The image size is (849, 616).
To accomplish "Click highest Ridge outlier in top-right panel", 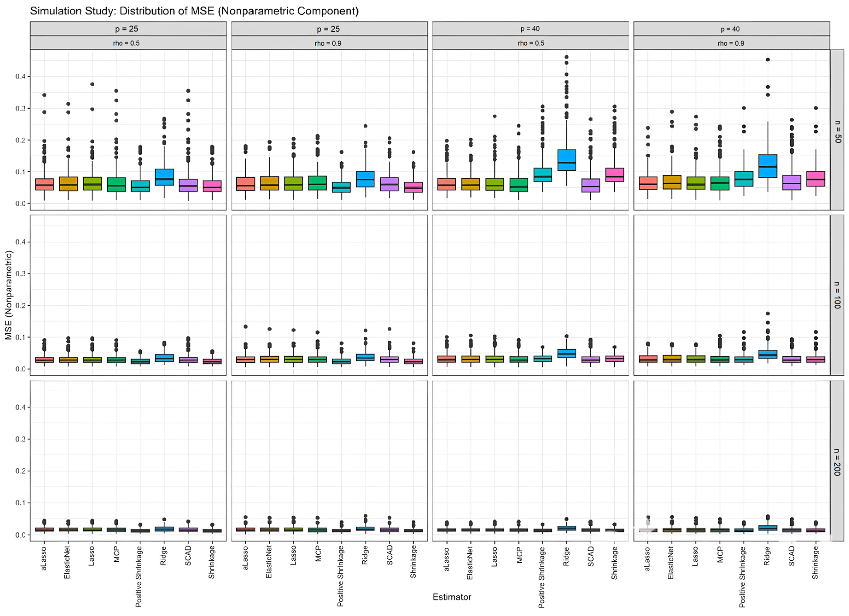I will 768,60.
